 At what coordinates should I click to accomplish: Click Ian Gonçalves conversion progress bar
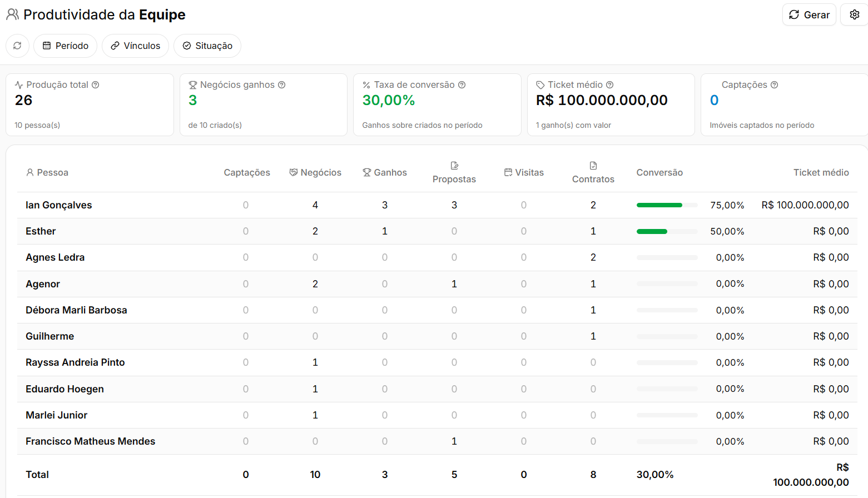[x=667, y=205]
